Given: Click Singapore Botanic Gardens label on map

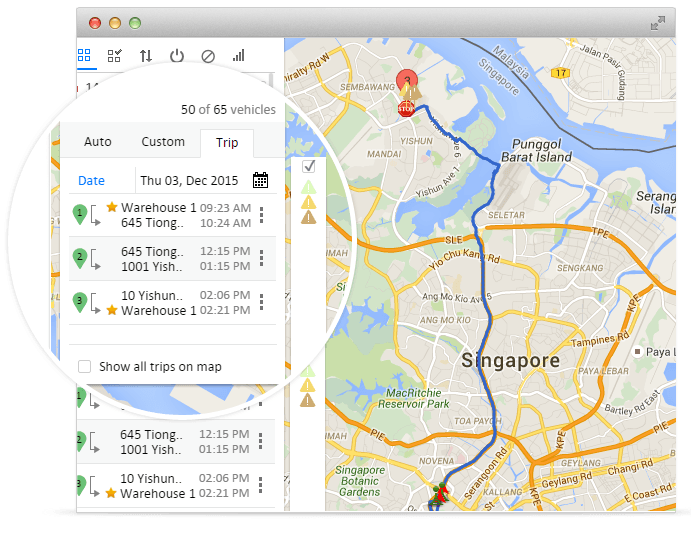Looking at the screenshot, I should click(x=360, y=481).
